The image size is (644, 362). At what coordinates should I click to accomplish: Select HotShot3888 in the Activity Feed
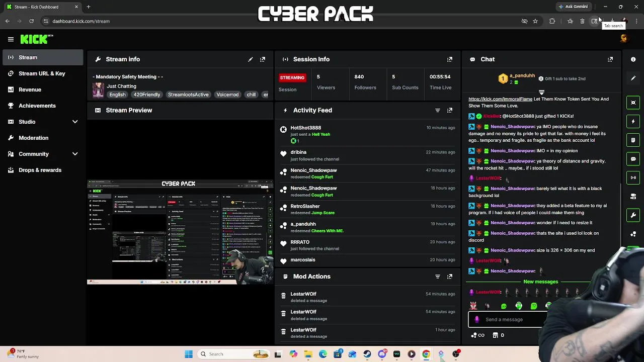point(305,128)
